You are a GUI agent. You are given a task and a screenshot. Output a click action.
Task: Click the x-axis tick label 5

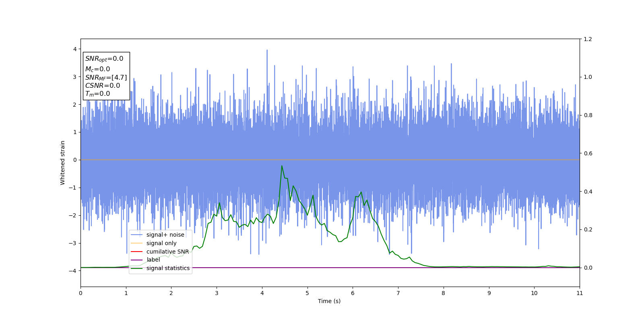click(308, 293)
